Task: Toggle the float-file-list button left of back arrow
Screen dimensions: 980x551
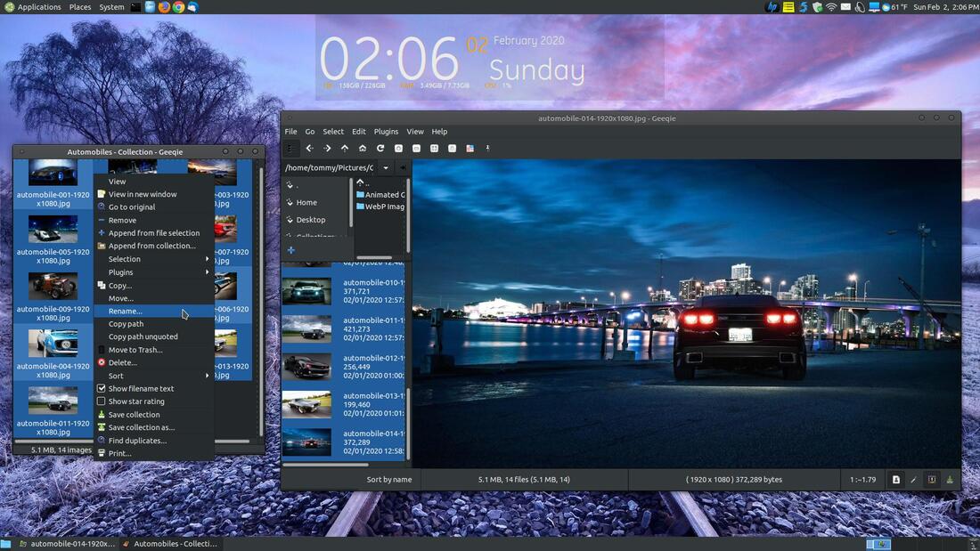Action: click(290, 149)
